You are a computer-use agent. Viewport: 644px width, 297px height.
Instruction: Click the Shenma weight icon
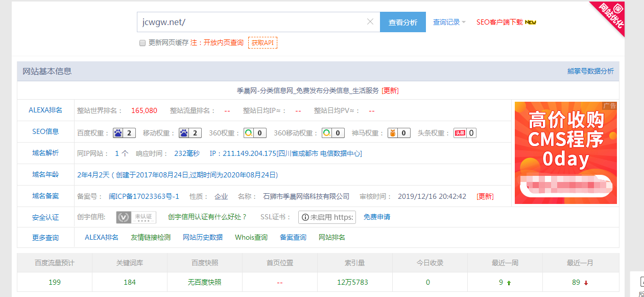393,133
